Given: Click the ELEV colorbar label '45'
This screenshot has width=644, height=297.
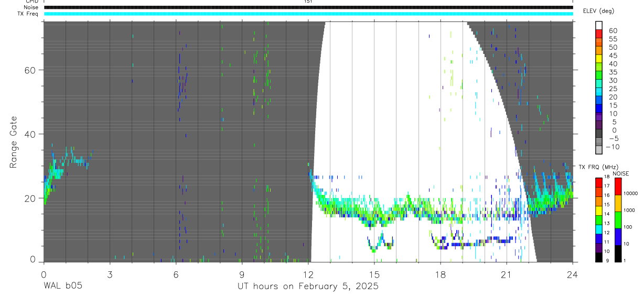Looking at the screenshot, I should point(613,56).
